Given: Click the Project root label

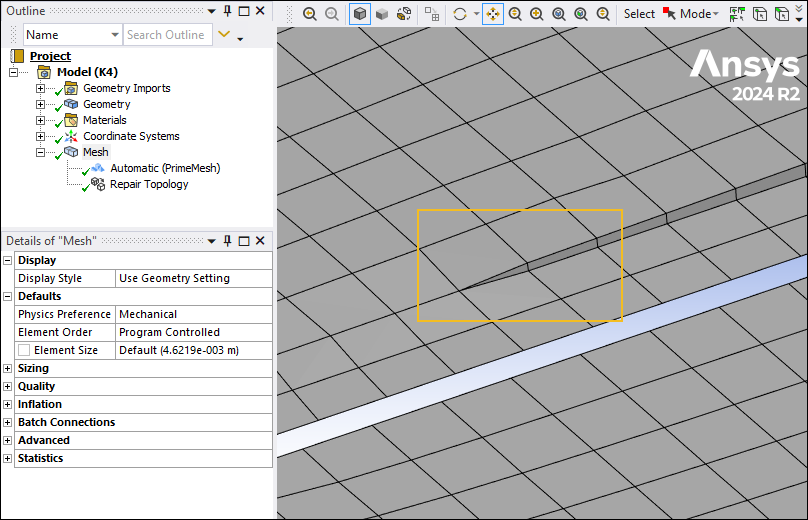Looking at the screenshot, I should click(x=50, y=56).
